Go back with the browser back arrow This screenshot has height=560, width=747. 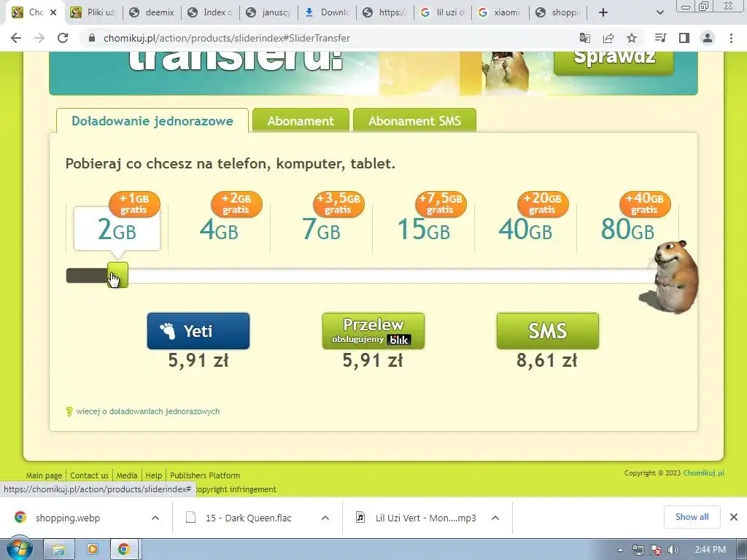coord(16,38)
